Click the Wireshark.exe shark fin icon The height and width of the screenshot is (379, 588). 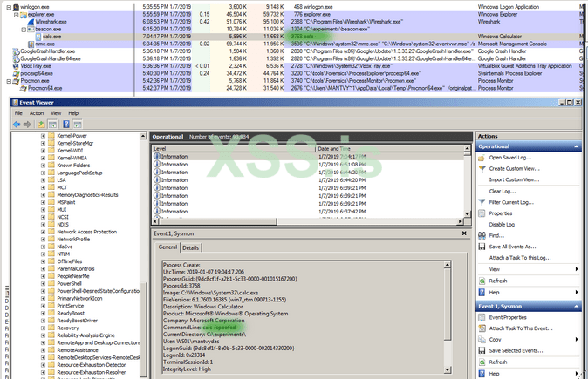[31, 22]
